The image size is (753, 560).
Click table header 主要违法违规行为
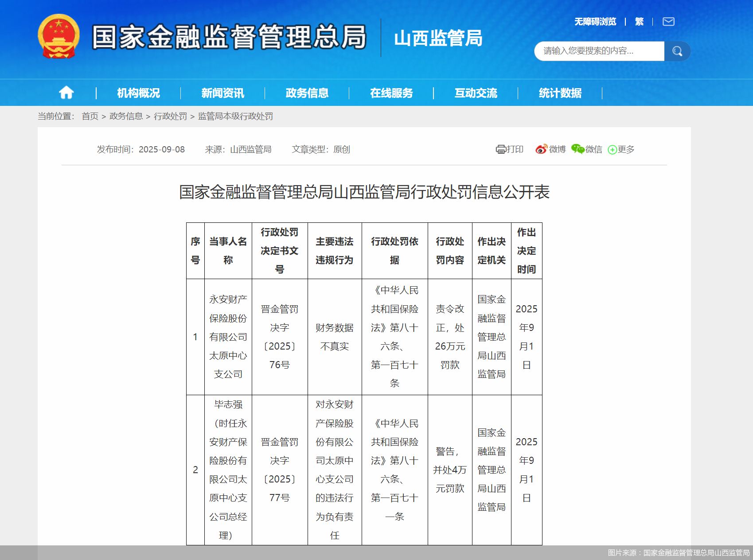(x=335, y=251)
